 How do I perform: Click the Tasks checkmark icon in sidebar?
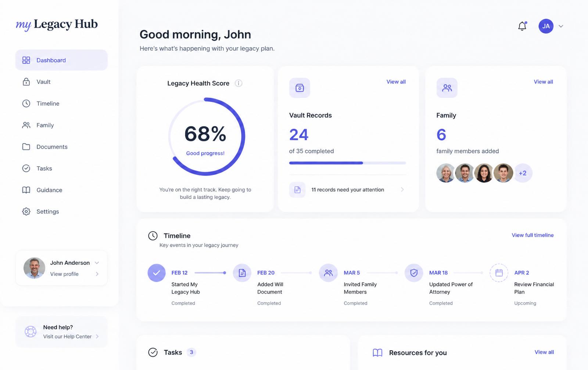(x=26, y=168)
